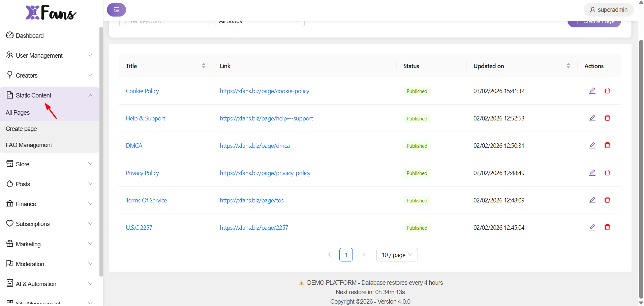Expand the User Management menu
Screen dimensions: 644x306
tap(49, 56)
